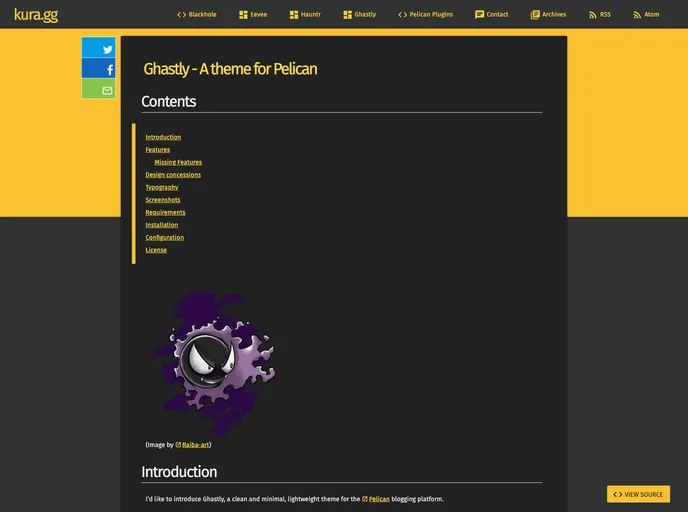Screen dimensions: 688x512
Task: Click the View Source button
Action: 638,494
